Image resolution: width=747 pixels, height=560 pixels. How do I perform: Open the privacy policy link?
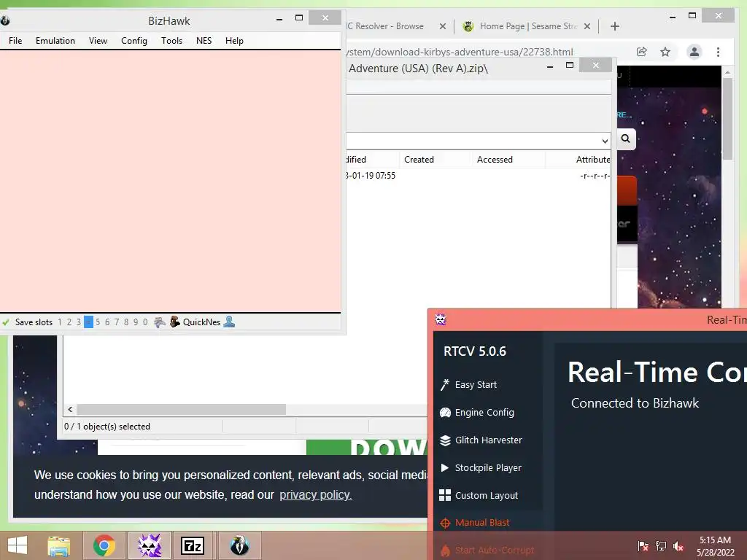[315, 495]
